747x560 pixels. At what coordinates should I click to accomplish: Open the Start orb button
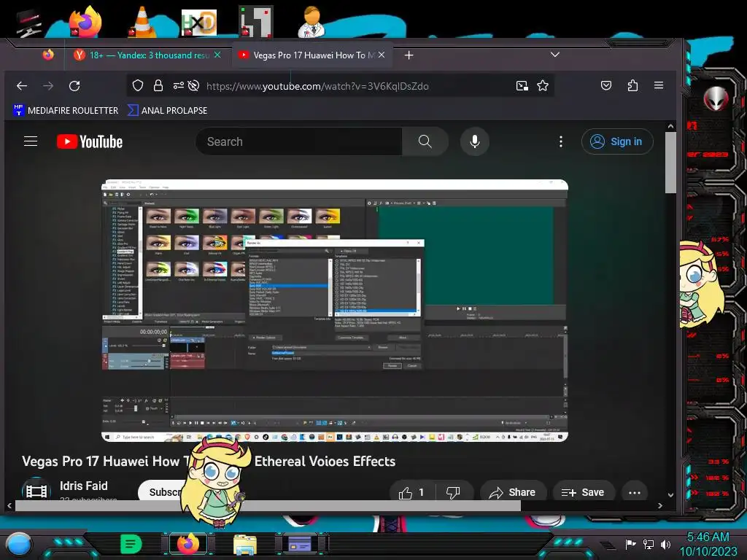(19, 545)
